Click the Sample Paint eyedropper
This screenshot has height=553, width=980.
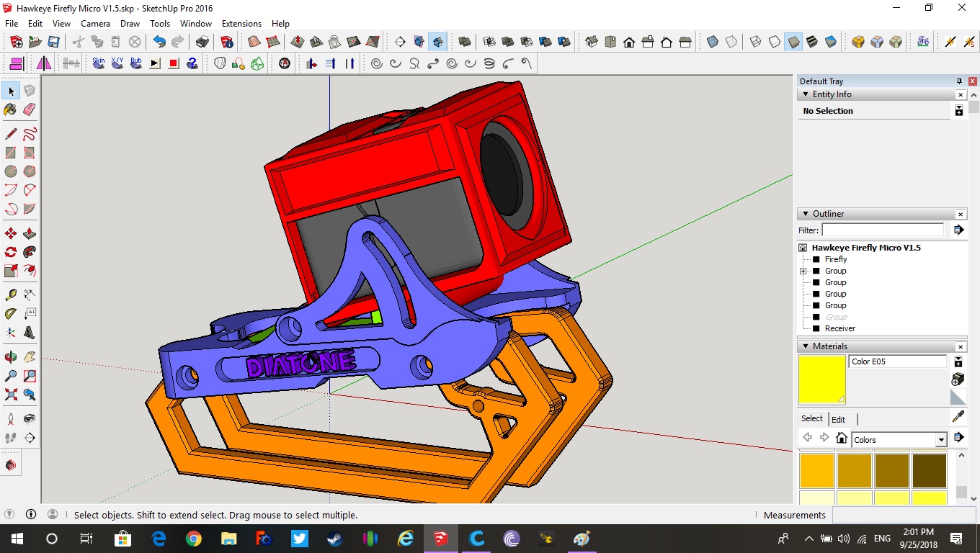[958, 417]
